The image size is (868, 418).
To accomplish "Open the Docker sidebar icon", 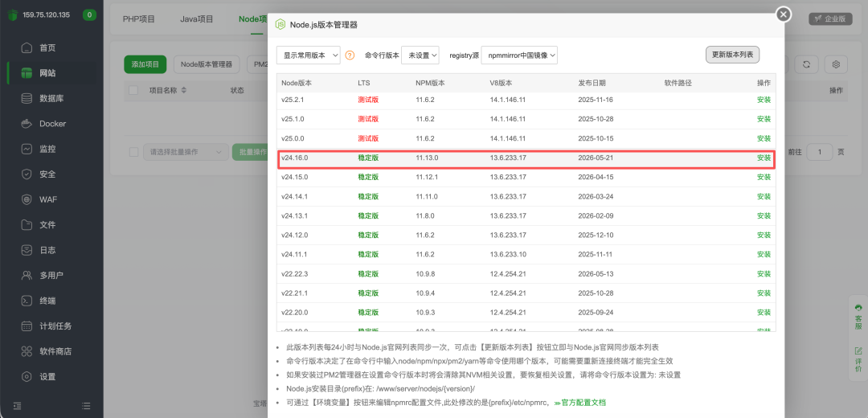I will [27, 124].
